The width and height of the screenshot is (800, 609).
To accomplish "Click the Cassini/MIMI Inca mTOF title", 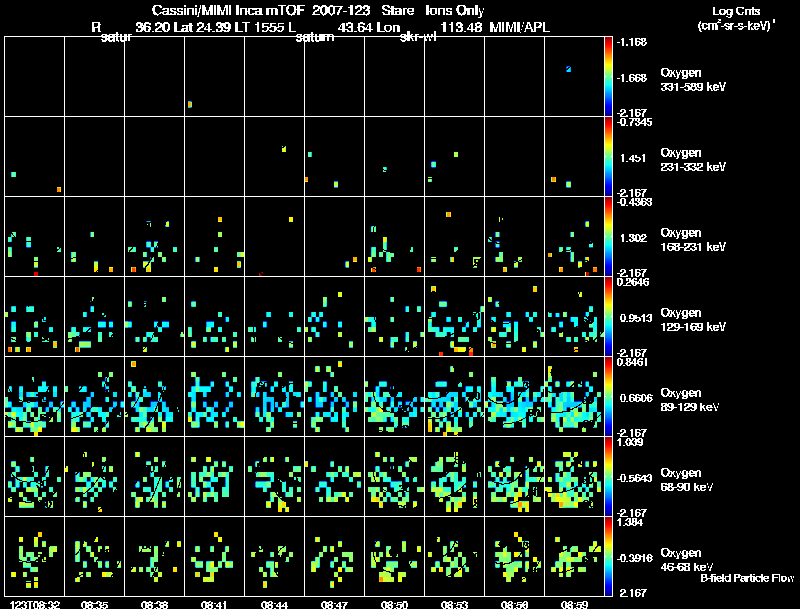I will [228, 11].
